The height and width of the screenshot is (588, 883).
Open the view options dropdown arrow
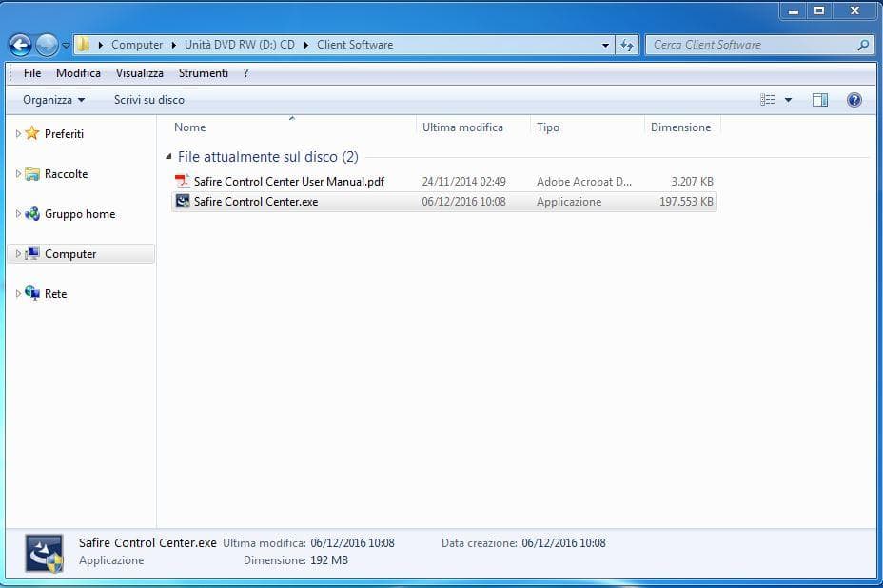[x=788, y=100]
